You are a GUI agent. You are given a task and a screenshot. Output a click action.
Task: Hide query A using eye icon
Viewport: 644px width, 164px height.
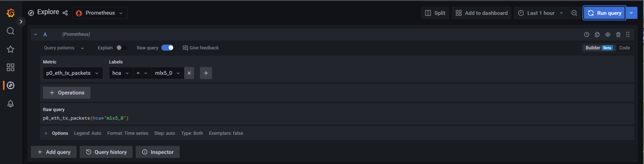point(608,35)
